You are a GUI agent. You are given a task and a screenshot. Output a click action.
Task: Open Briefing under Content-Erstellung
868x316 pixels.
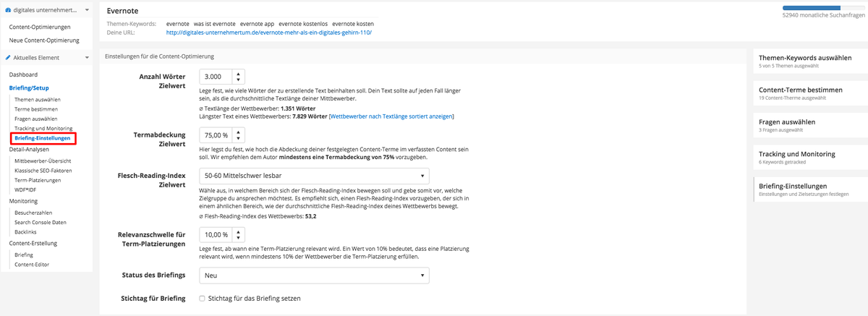24,255
